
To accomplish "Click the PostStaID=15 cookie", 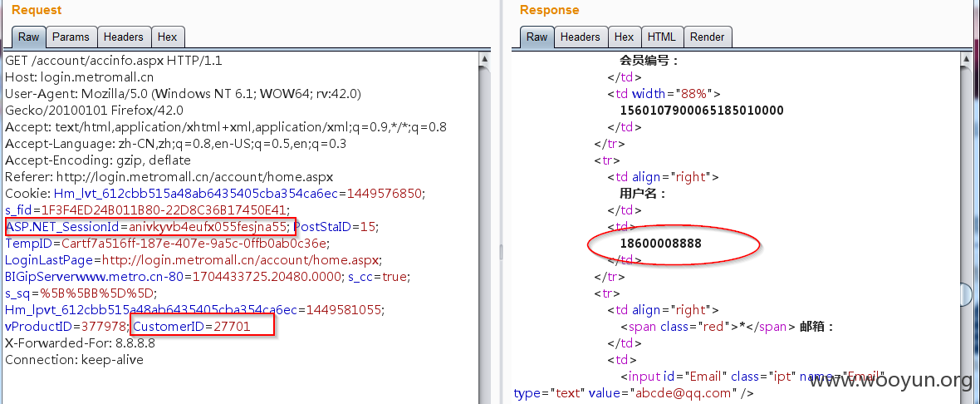I will click(336, 226).
